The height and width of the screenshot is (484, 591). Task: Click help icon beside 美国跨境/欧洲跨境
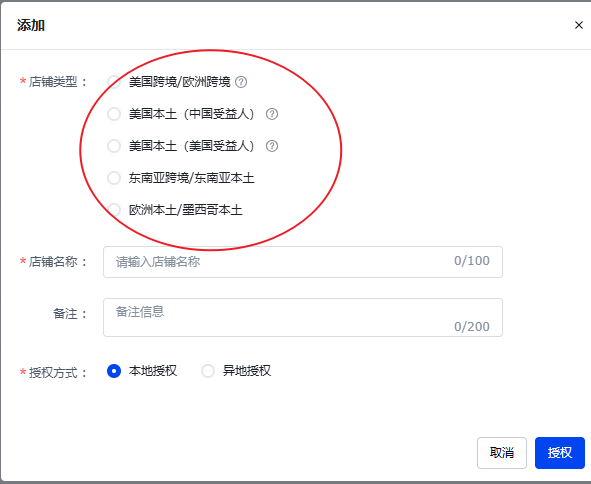pos(241,82)
